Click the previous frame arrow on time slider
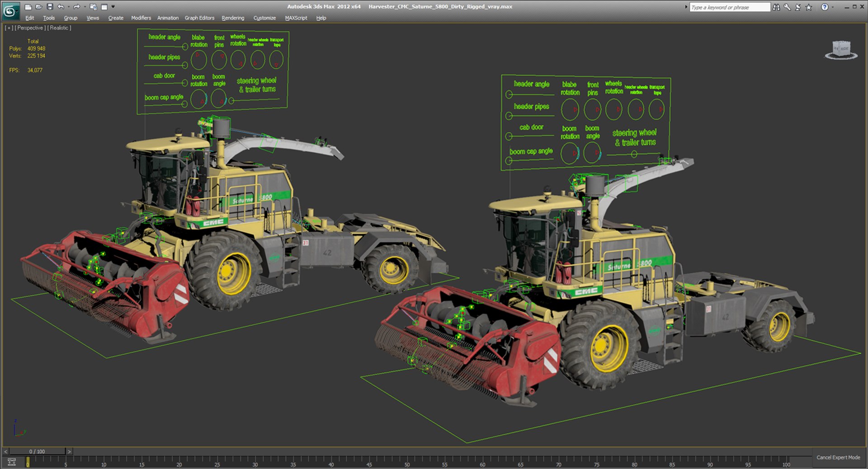This screenshot has height=469, width=868. coord(5,451)
